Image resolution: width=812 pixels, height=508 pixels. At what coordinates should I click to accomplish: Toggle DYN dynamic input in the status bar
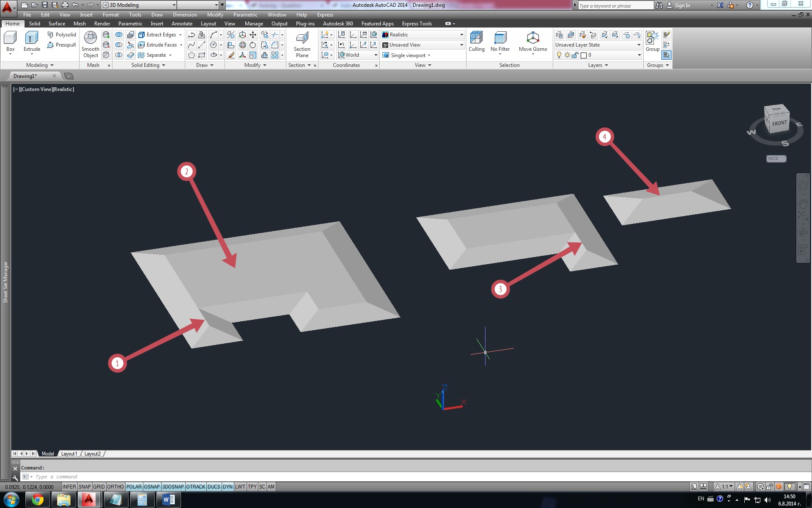point(228,487)
